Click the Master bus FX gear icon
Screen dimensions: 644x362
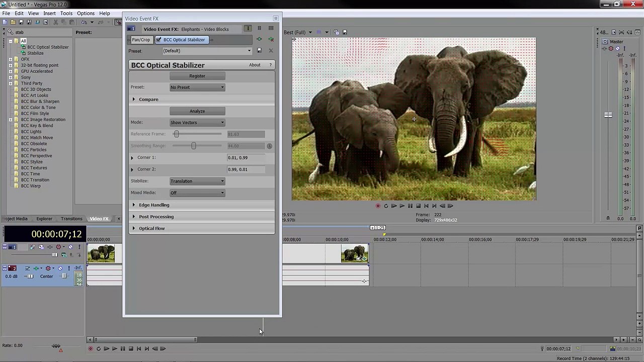point(611,49)
